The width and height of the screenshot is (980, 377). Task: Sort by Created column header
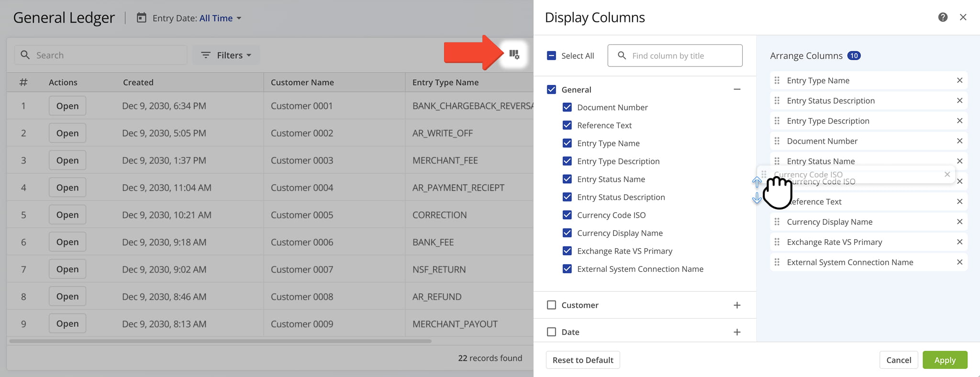(x=138, y=82)
